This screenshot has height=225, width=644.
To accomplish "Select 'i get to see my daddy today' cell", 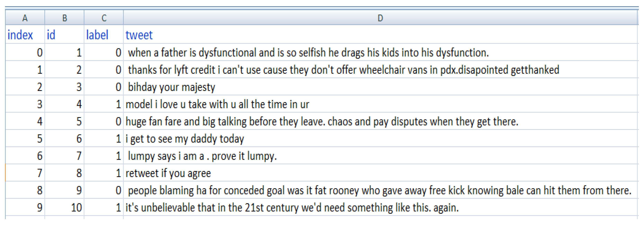I will [185, 139].
